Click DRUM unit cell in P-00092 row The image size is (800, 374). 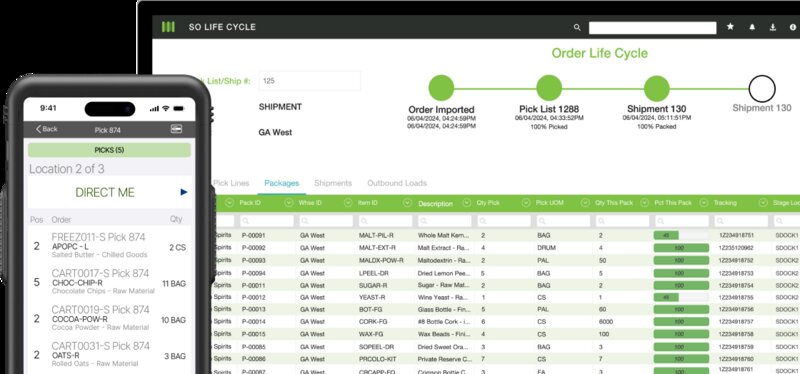click(545, 248)
